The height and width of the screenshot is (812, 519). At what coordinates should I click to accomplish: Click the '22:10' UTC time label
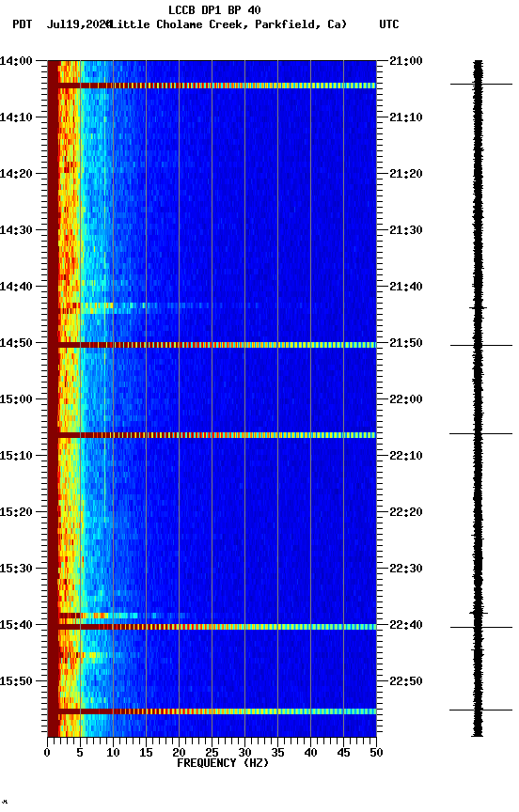406,456
